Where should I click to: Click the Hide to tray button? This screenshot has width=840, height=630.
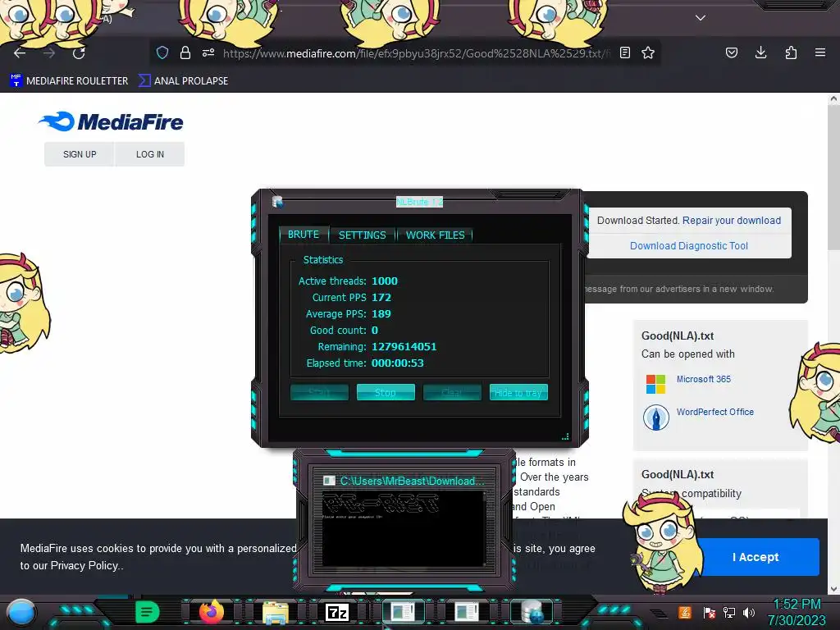pos(518,392)
